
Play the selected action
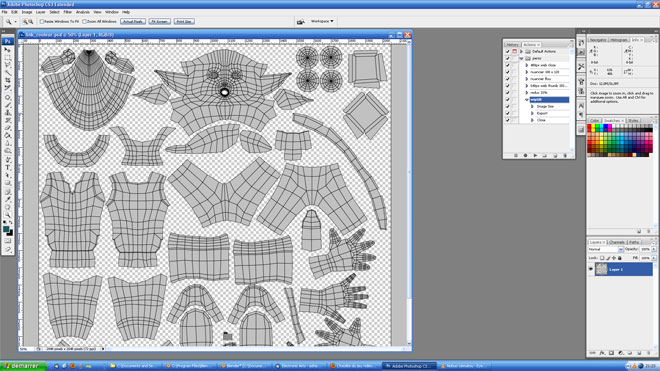tap(535, 155)
